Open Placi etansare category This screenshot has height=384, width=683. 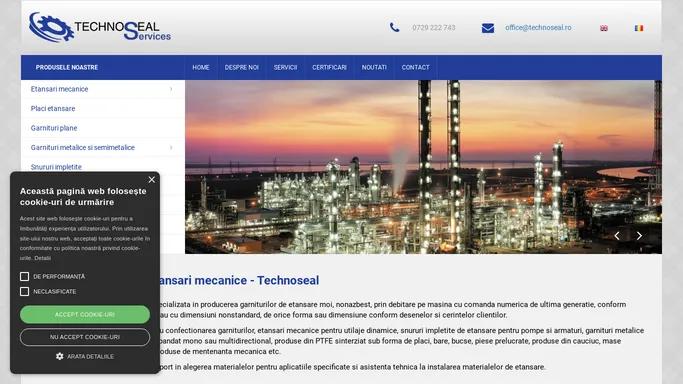[x=53, y=108]
